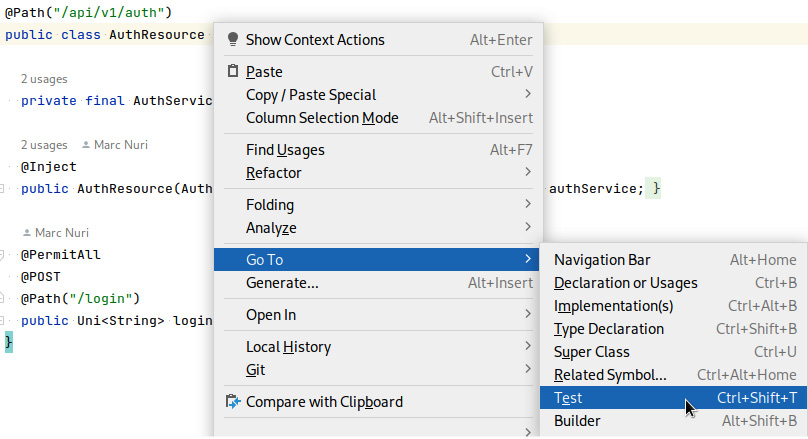Select Compare with Clipboard
The width and height of the screenshot is (808, 439).
[378, 402]
